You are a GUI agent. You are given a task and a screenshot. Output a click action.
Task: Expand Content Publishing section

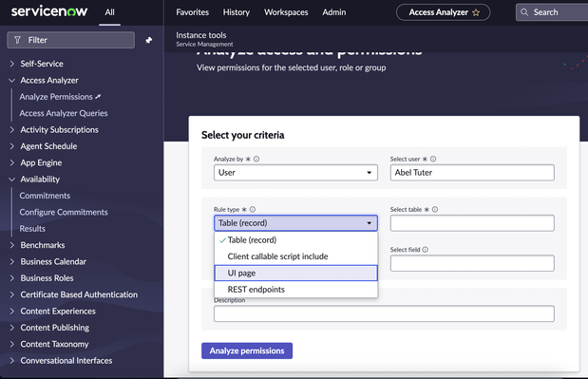(x=12, y=328)
